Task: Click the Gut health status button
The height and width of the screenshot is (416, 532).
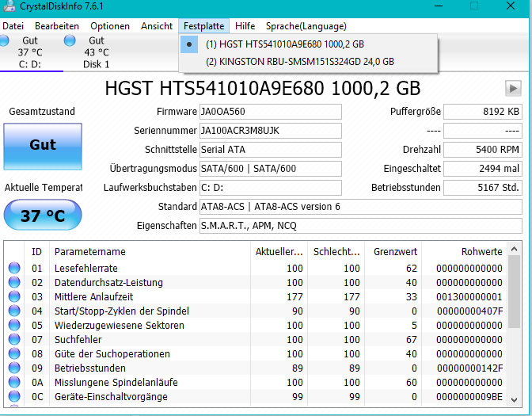Action: click(43, 147)
